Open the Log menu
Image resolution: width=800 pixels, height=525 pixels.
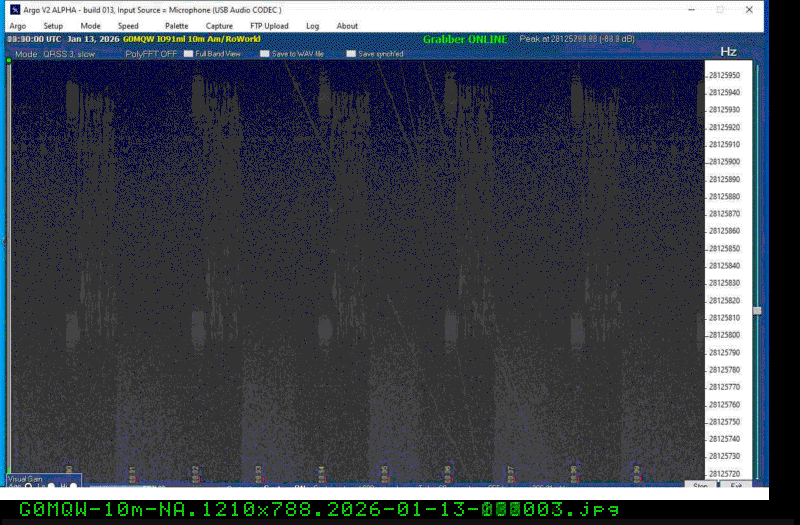coord(313,26)
